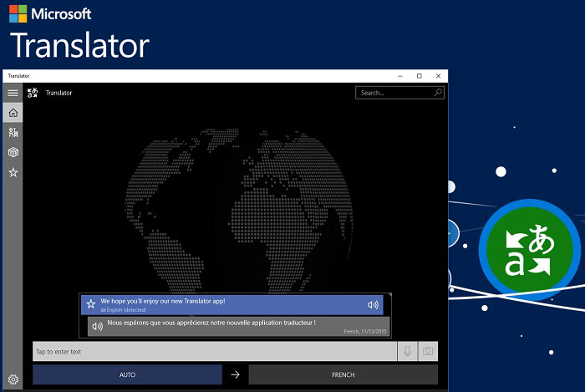Favorite the English phrase with the star

click(x=90, y=304)
